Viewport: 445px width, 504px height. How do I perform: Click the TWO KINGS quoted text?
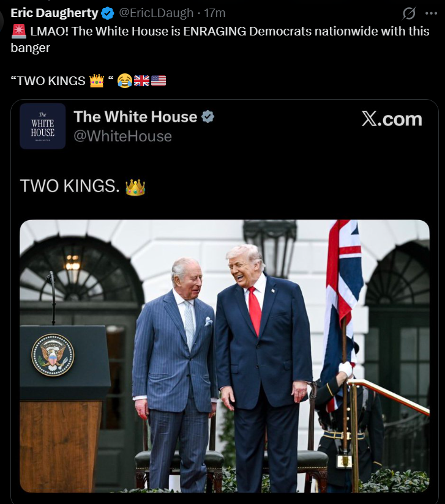pyautogui.click(x=70, y=186)
